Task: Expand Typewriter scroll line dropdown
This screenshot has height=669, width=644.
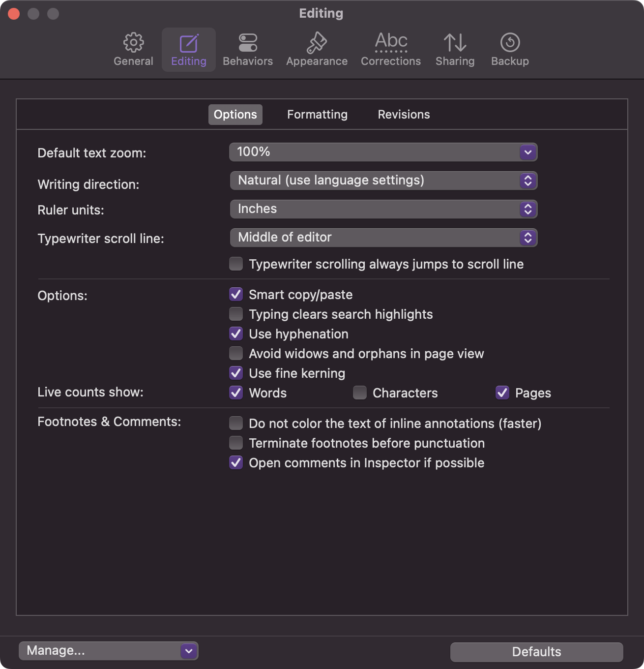Action: click(x=383, y=238)
